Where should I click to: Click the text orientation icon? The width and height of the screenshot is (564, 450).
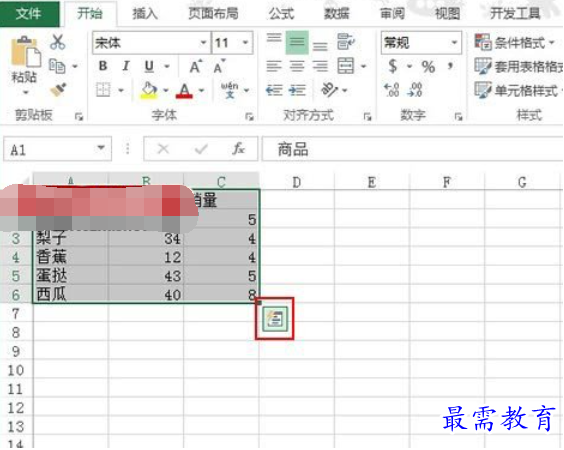(x=329, y=90)
